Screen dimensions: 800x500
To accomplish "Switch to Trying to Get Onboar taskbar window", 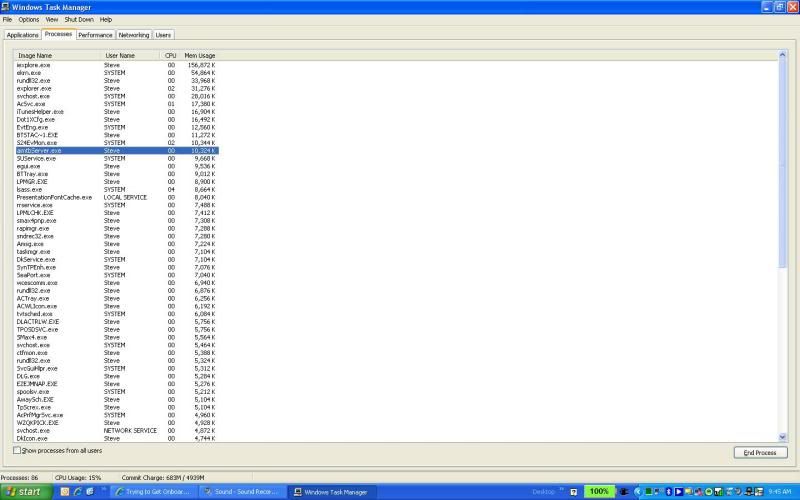I will [x=155, y=492].
